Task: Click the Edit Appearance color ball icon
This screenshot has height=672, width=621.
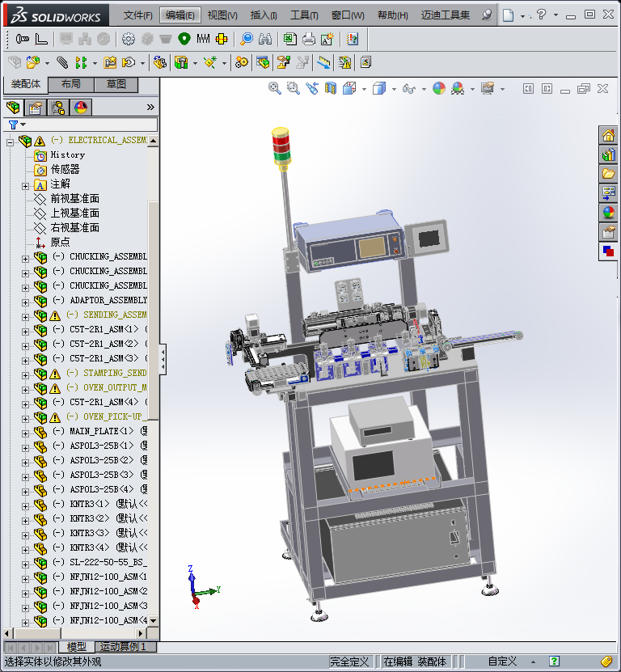Action: (439, 89)
